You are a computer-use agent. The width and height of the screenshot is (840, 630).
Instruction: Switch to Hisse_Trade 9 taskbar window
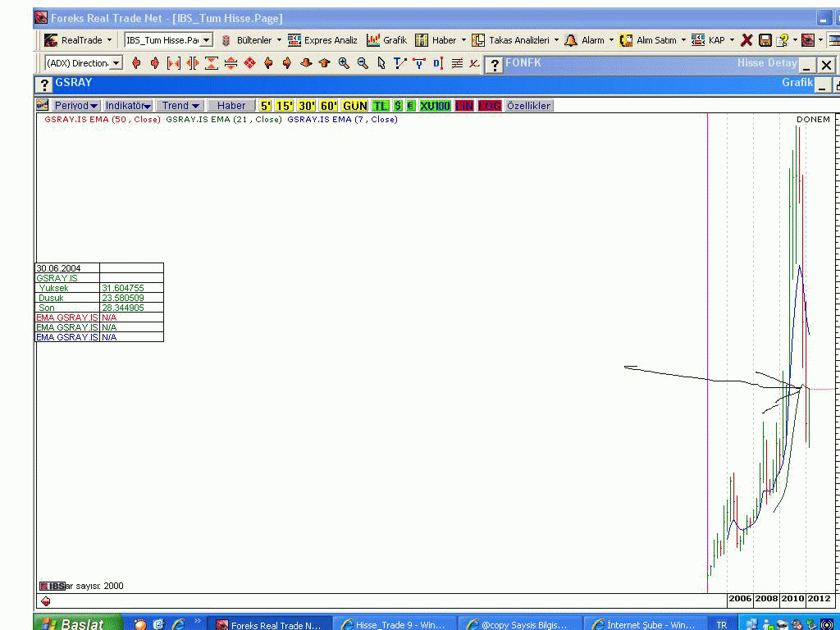click(x=395, y=624)
